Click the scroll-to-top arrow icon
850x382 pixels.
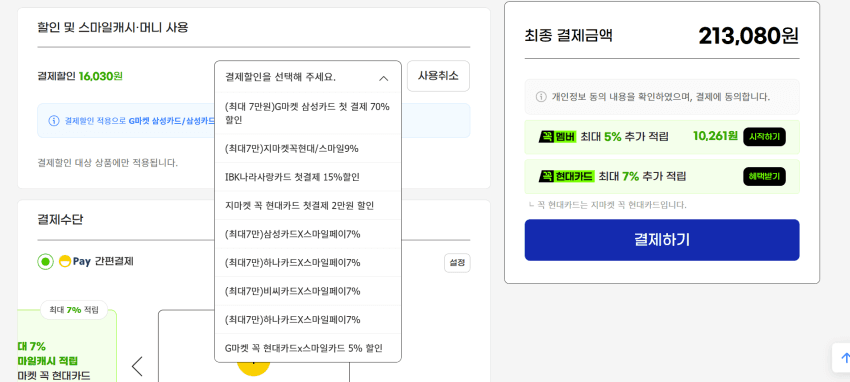pyautogui.click(x=845, y=358)
